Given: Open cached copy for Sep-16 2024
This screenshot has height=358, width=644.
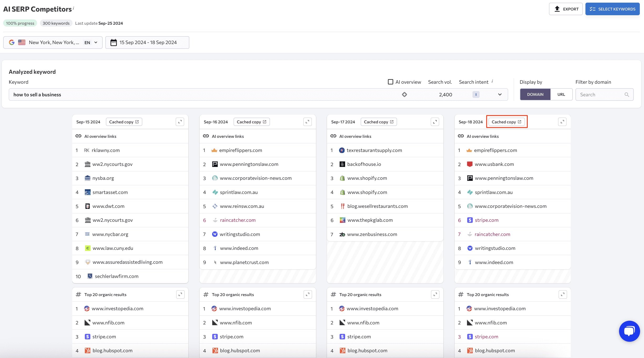Looking at the screenshot, I should click(x=251, y=121).
